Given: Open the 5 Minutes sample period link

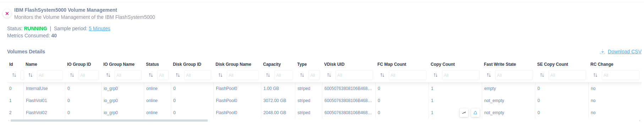Looking at the screenshot, I should pyautogui.click(x=99, y=28).
